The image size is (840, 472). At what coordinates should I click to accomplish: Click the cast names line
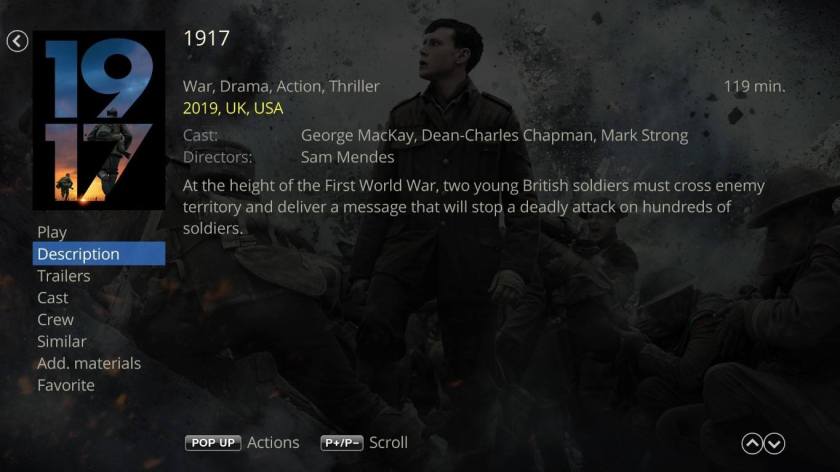(494, 136)
